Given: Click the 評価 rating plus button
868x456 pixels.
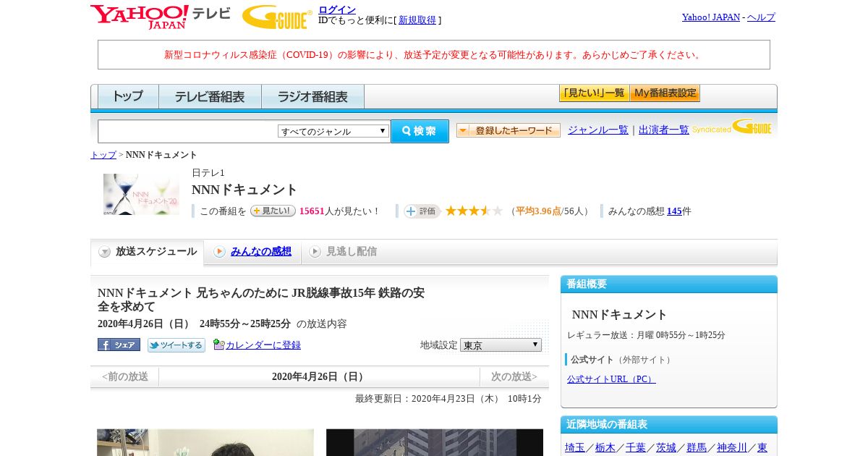Looking at the screenshot, I should (x=422, y=211).
